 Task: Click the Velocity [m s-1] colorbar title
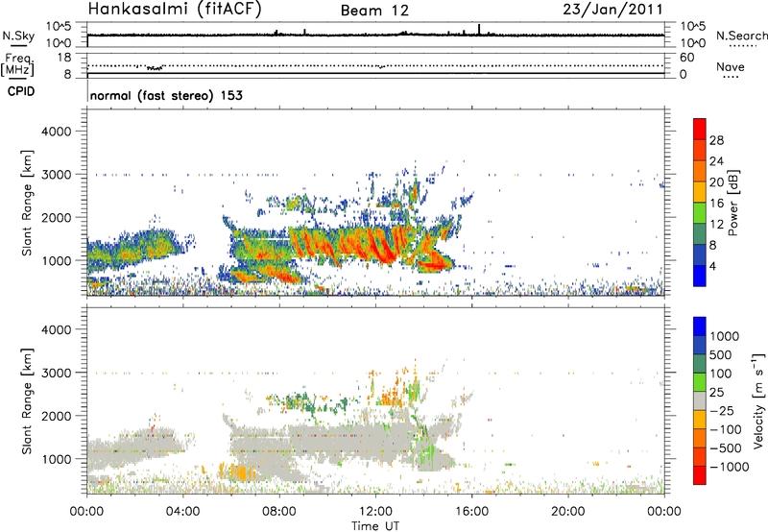[x=758, y=400]
